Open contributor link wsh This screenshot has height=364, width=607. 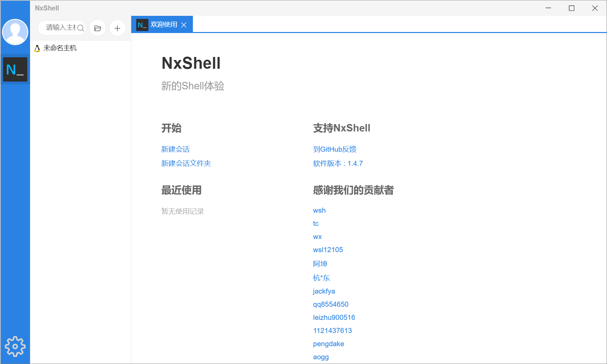[319, 210]
